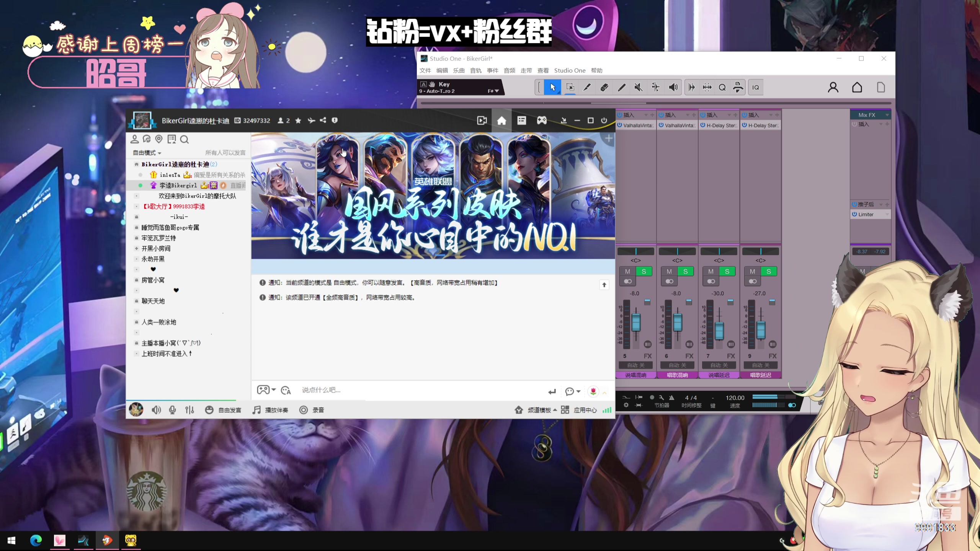
Task: Bypass the Limiter power button
Action: click(854, 214)
